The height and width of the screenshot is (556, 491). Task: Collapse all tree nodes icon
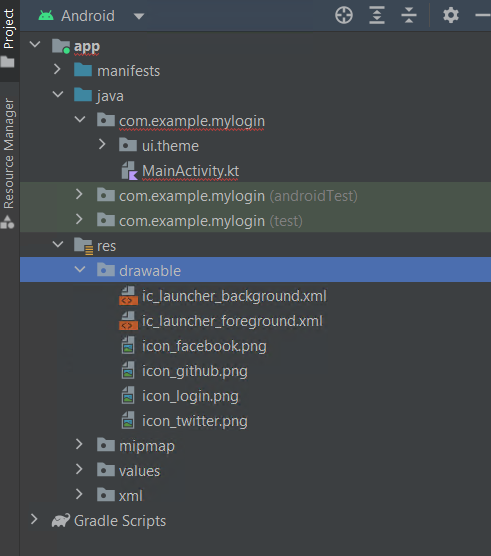pyautogui.click(x=409, y=16)
